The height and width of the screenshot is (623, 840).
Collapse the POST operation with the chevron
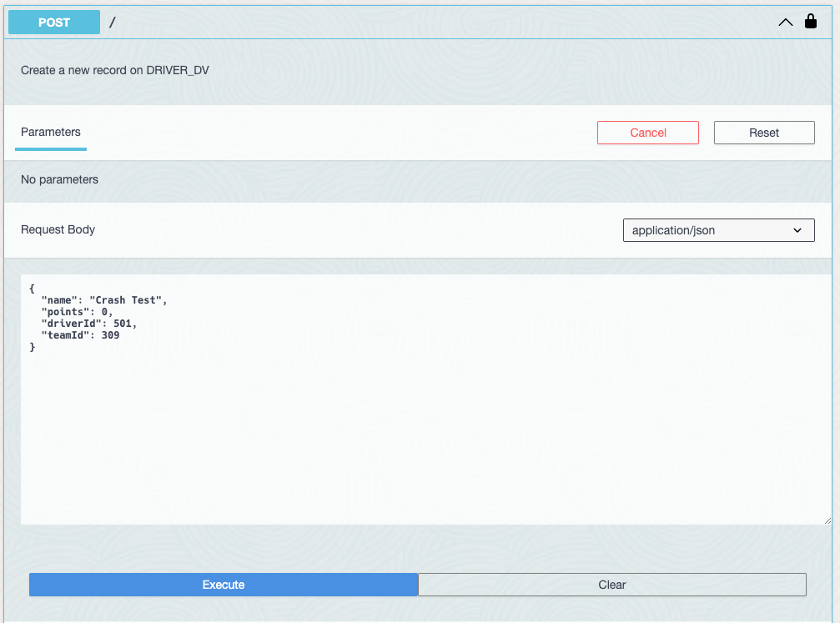coord(785,23)
